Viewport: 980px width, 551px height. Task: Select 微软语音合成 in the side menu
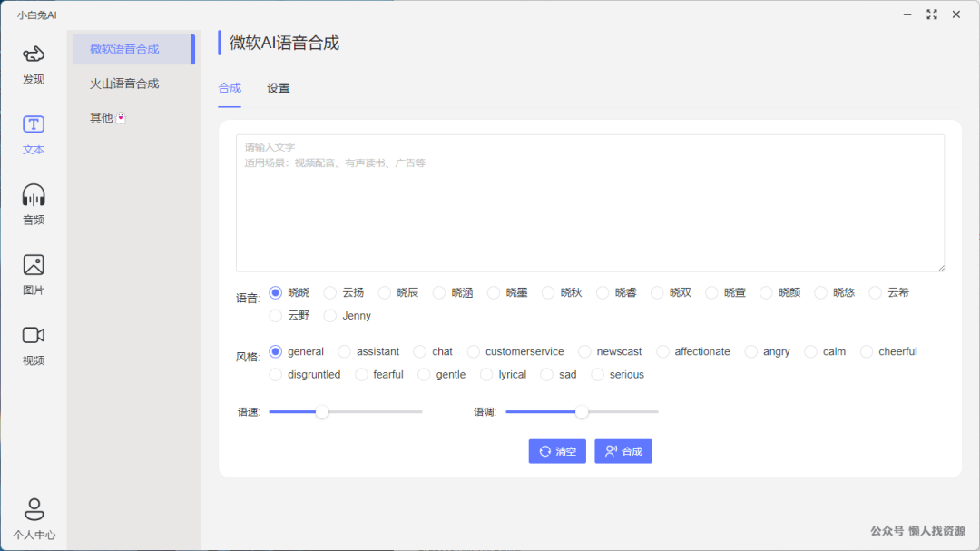click(133, 49)
